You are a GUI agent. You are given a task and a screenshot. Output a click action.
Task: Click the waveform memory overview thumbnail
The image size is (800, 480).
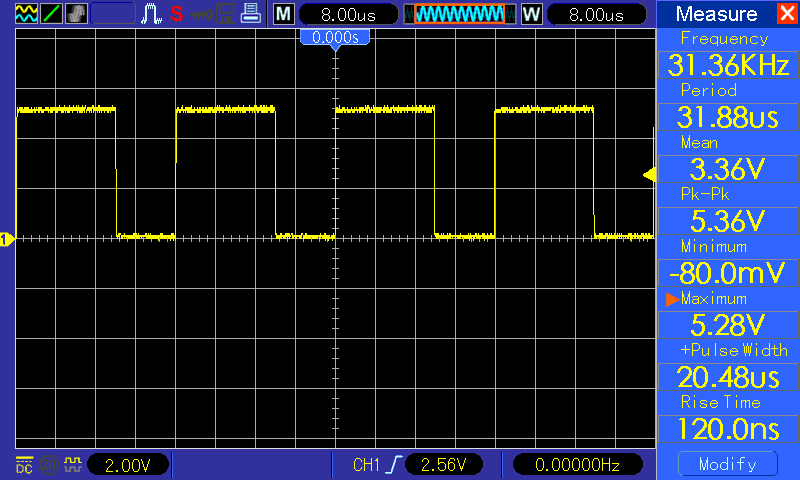pos(459,14)
